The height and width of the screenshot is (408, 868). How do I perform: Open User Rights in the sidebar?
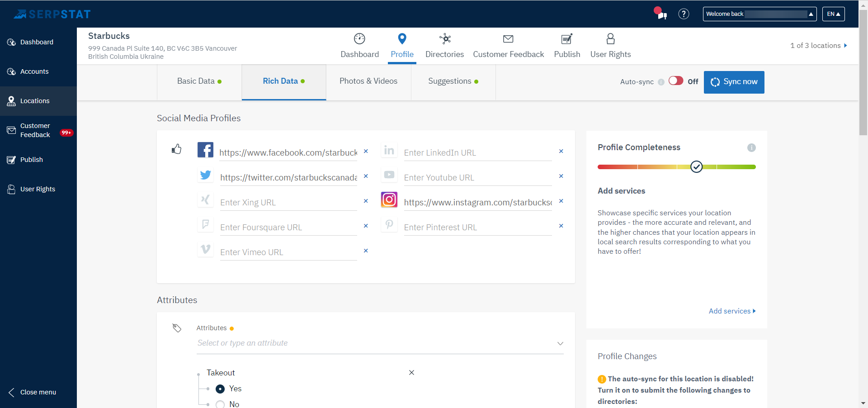(38, 189)
